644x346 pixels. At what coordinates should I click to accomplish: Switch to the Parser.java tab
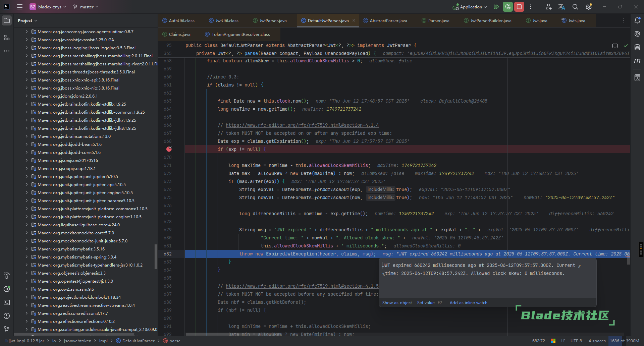435,20
